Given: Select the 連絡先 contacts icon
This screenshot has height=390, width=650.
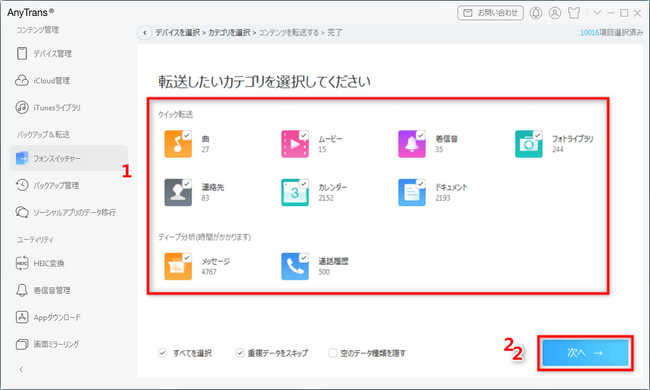Looking at the screenshot, I should click(178, 192).
